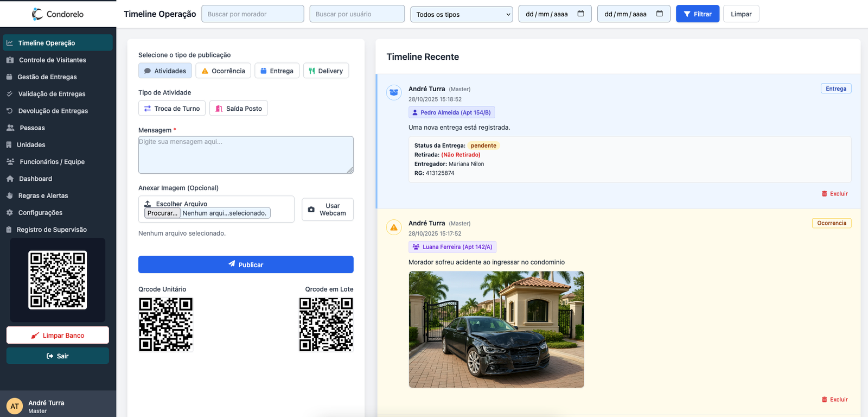The width and height of the screenshot is (868, 417).
Task: Go to Gestão de Entregas menu
Action: (47, 77)
